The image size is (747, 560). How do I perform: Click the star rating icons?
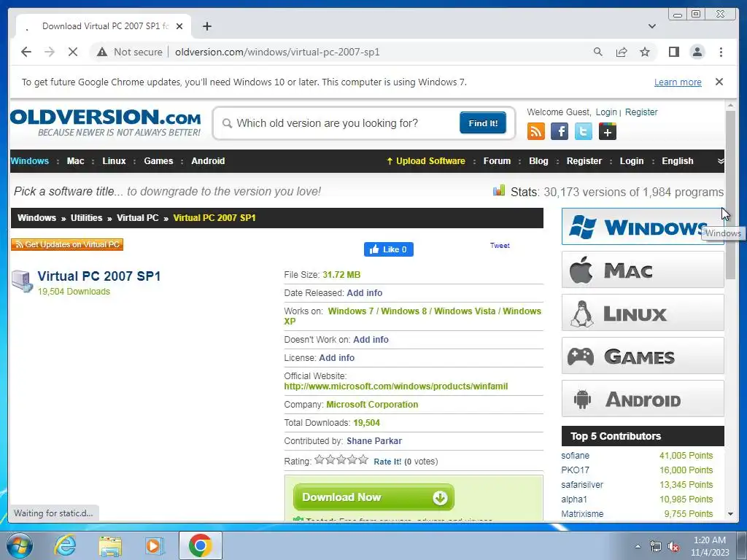(341, 459)
